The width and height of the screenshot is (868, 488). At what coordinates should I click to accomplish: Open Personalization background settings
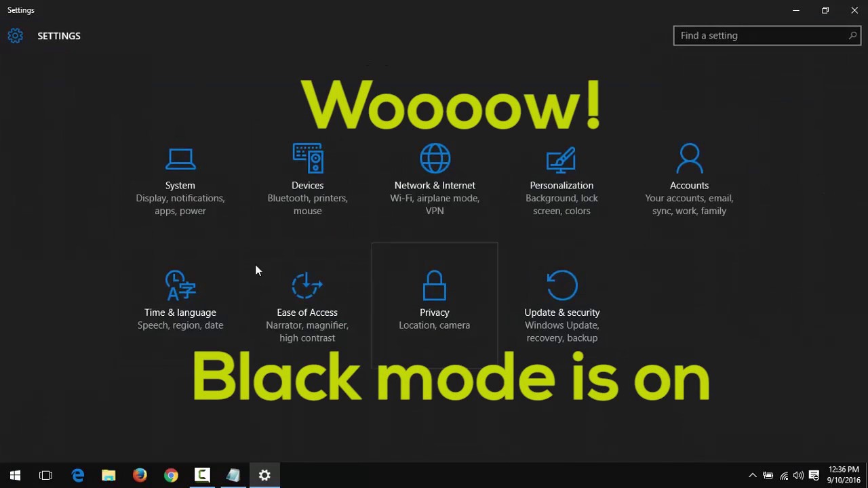click(x=561, y=183)
